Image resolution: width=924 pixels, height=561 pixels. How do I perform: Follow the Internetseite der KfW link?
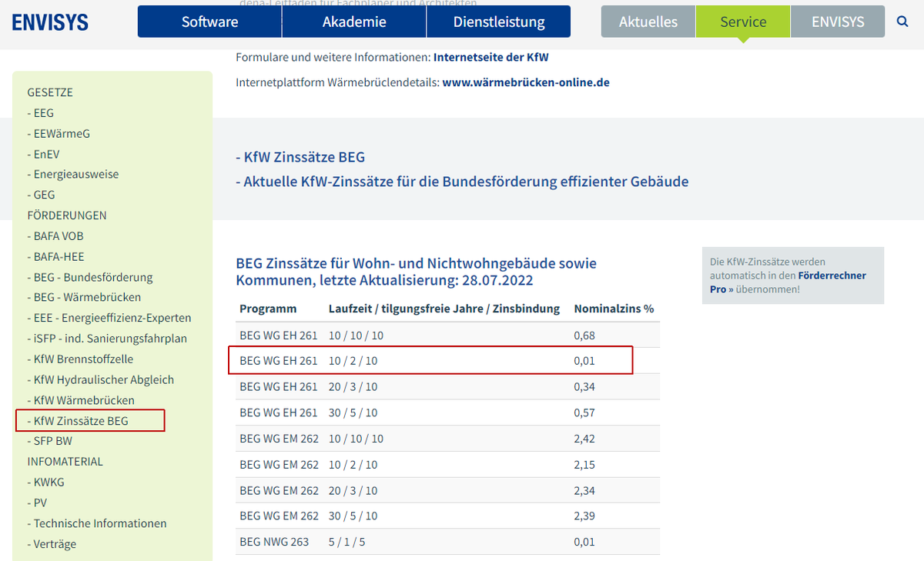click(491, 57)
